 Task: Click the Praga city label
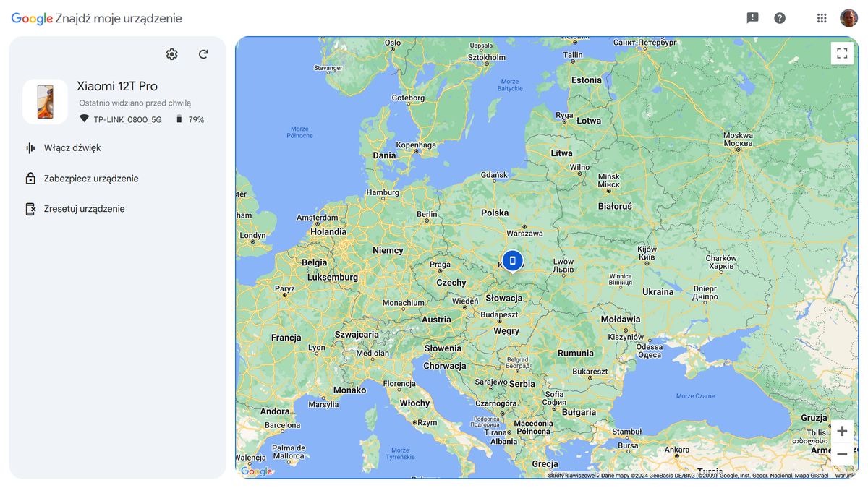point(440,265)
